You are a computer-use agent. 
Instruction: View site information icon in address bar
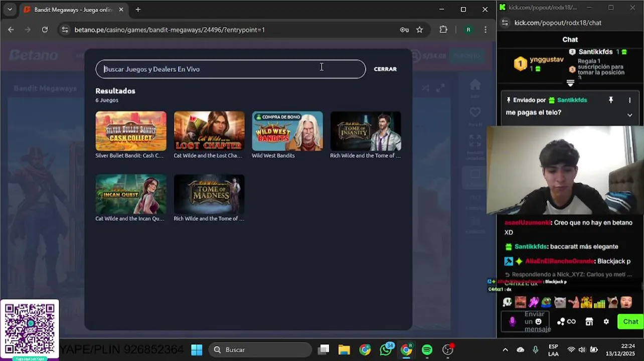tap(65, 30)
